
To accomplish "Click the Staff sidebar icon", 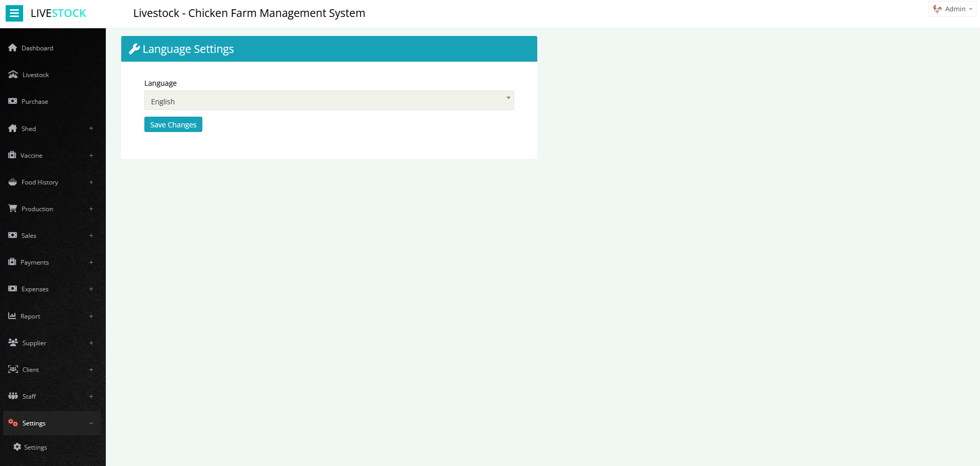I will coord(12,396).
